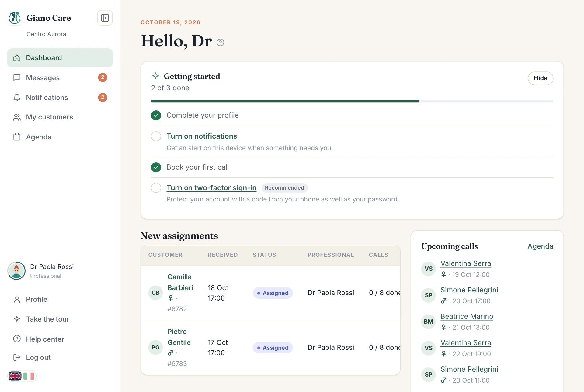Click the Getting started progress bar
584x392 pixels.
(x=352, y=101)
